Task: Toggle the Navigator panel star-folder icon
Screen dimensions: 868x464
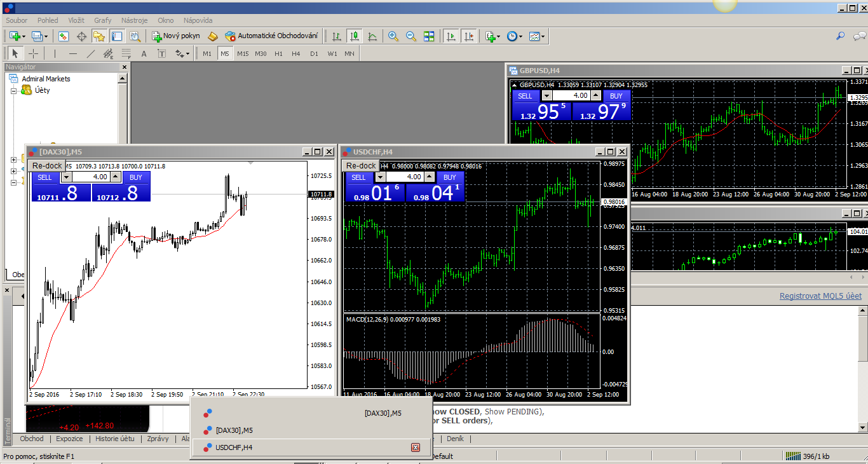Action: pyautogui.click(x=98, y=36)
